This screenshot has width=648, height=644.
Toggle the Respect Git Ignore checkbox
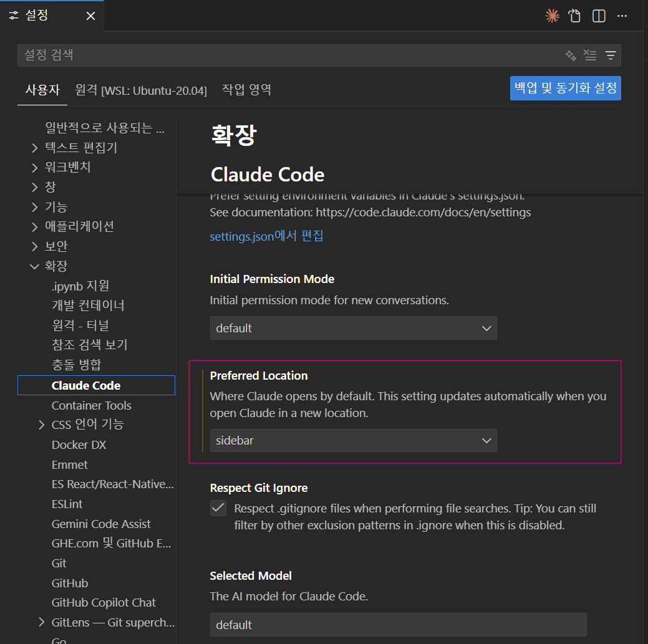(x=218, y=508)
